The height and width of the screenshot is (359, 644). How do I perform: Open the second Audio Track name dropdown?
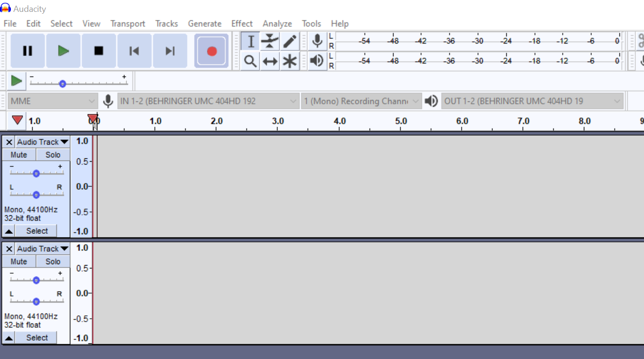[x=43, y=249]
